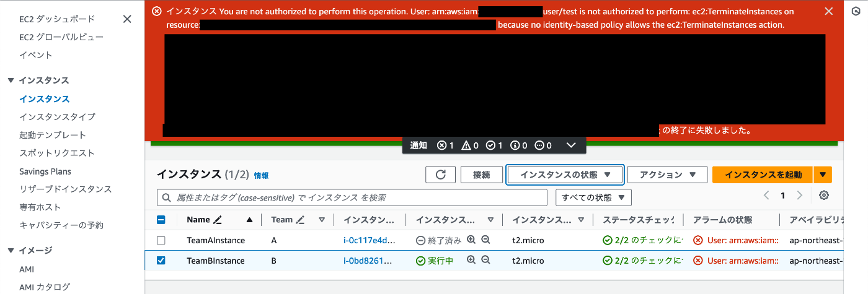Open EC2 グローバルビュー in sidebar
Viewport: 868px width, 294px height.
[x=61, y=37]
